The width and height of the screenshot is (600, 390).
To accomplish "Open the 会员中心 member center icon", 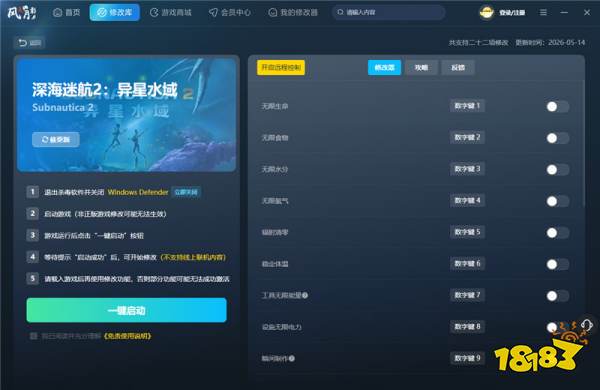I will [213, 13].
